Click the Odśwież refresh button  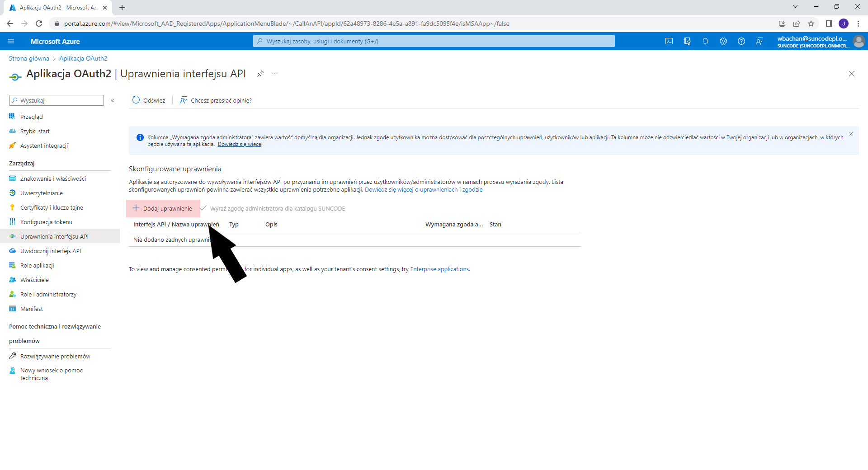(149, 100)
